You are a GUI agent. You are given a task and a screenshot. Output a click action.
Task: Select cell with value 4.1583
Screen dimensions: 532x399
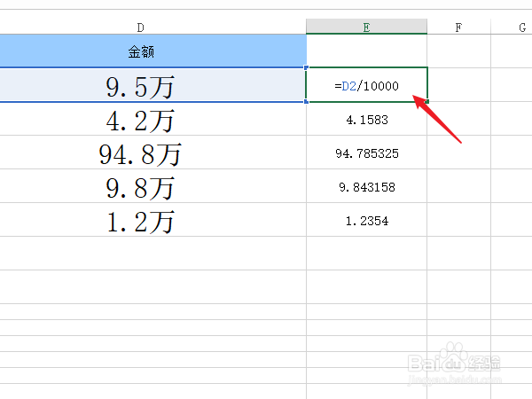coord(366,120)
